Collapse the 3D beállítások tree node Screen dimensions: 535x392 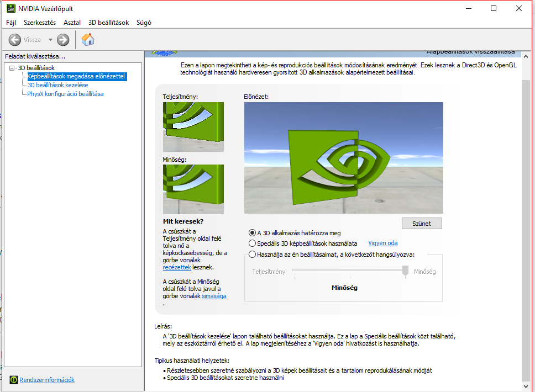[x=12, y=68]
